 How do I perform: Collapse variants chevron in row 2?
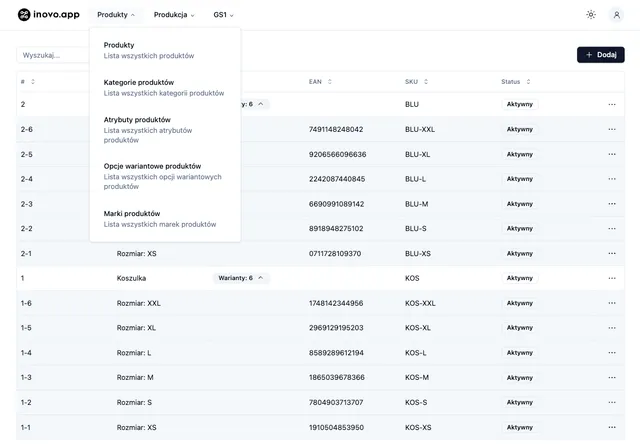point(261,104)
